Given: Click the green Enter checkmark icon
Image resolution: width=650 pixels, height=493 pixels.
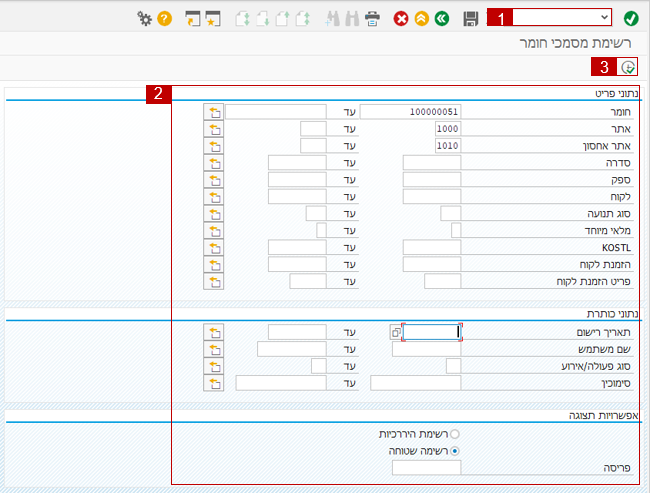Looking at the screenshot, I should click(631, 18).
